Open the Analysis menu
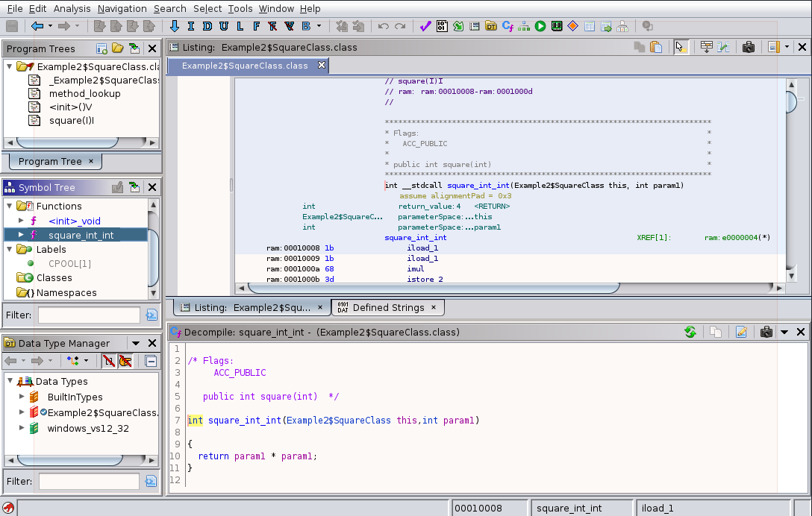The height and width of the screenshot is (516, 812). pos(72,8)
